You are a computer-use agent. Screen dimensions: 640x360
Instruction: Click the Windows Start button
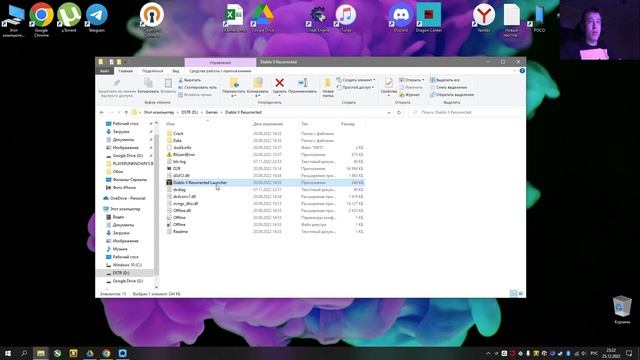[8, 353]
